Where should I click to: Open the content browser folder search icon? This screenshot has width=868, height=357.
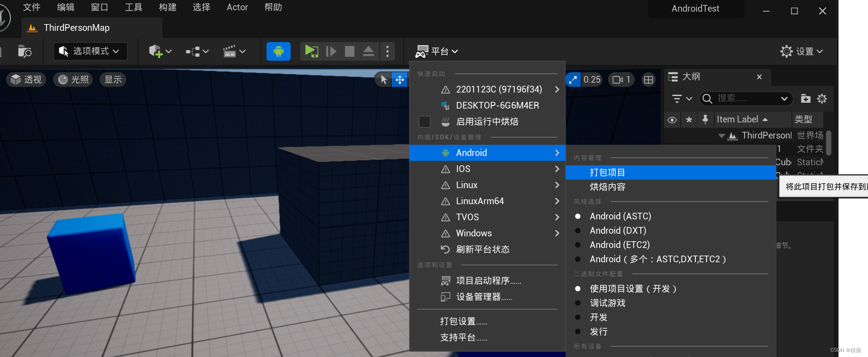25,51
